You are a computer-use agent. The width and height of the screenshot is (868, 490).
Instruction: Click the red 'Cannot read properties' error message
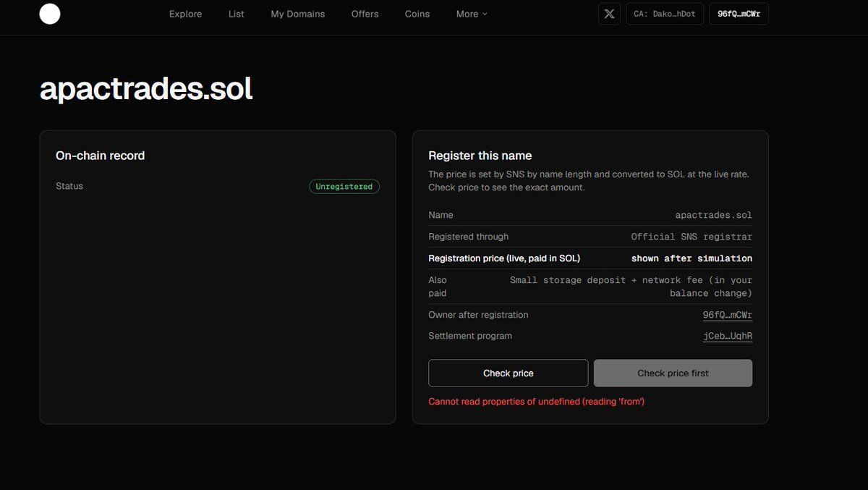537,401
